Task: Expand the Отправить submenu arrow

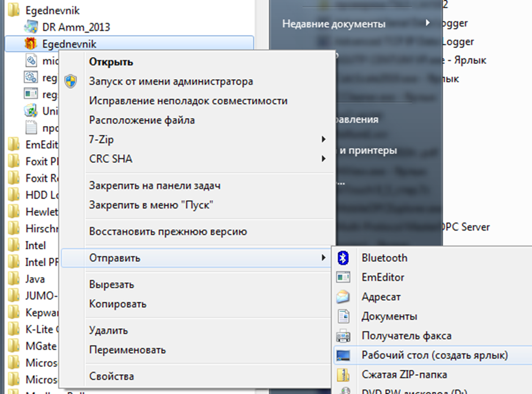Action: (x=324, y=258)
